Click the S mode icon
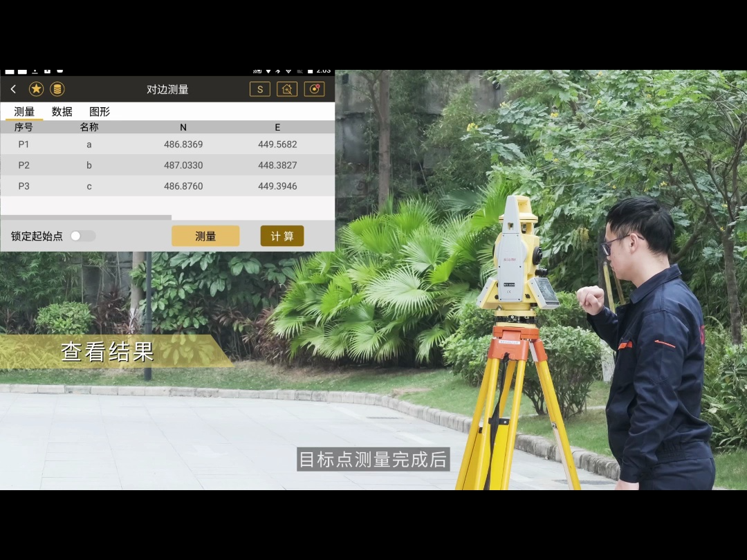Image resolution: width=747 pixels, height=560 pixels. point(259,89)
